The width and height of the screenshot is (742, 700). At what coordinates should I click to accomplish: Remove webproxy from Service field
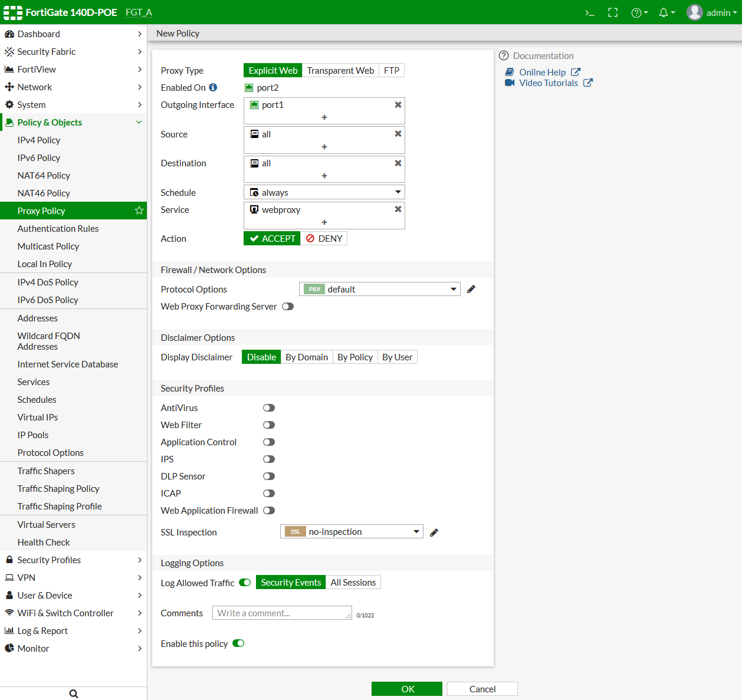(398, 209)
